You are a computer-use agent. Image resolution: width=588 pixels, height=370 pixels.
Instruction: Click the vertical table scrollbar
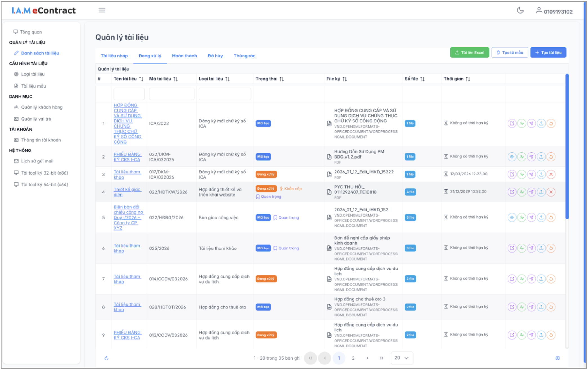tap(567, 146)
